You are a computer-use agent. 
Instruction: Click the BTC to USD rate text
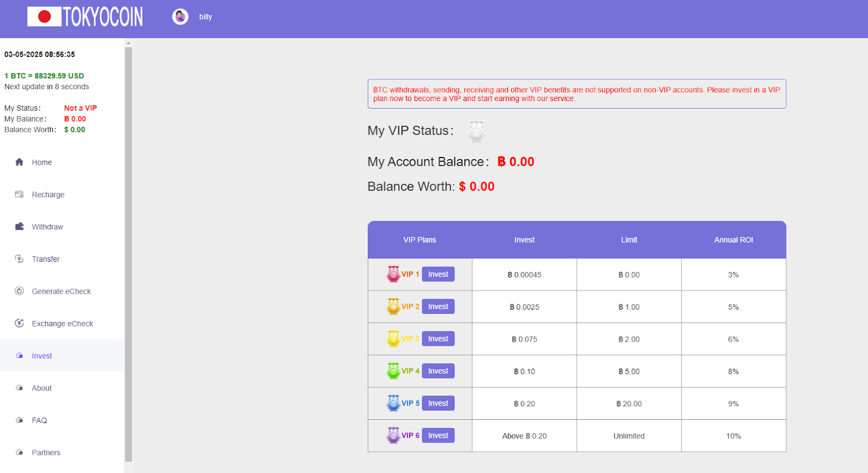click(x=44, y=76)
